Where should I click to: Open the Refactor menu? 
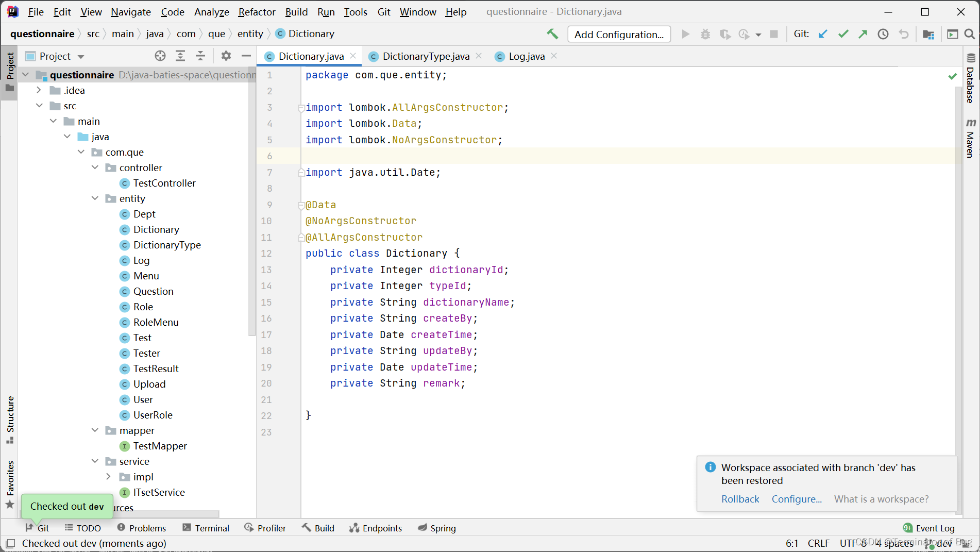pyautogui.click(x=257, y=11)
